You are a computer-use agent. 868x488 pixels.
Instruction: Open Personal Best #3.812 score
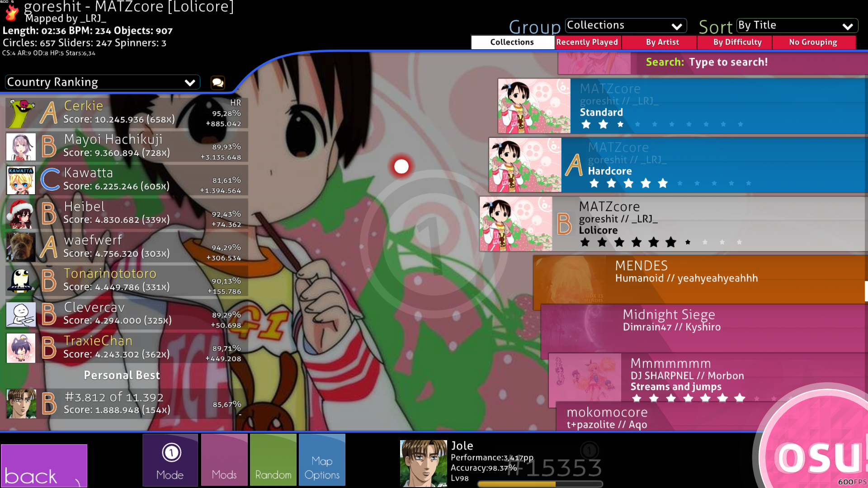(127, 404)
